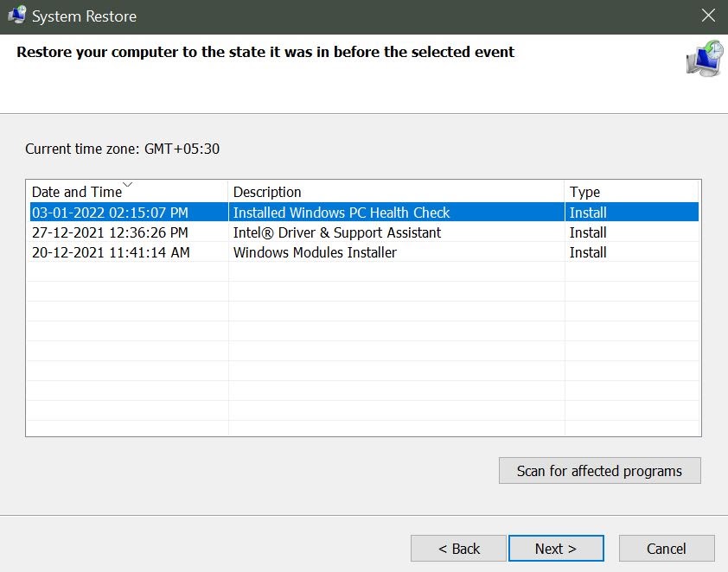Click the Description column header
The height and width of the screenshot is (572, 728).
(x=396, y=192)
